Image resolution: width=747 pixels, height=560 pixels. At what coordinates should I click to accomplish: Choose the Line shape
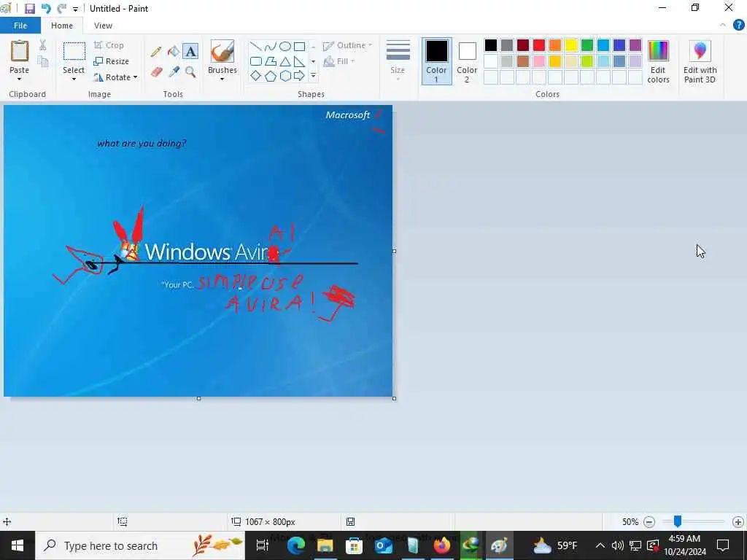point(256,46)
